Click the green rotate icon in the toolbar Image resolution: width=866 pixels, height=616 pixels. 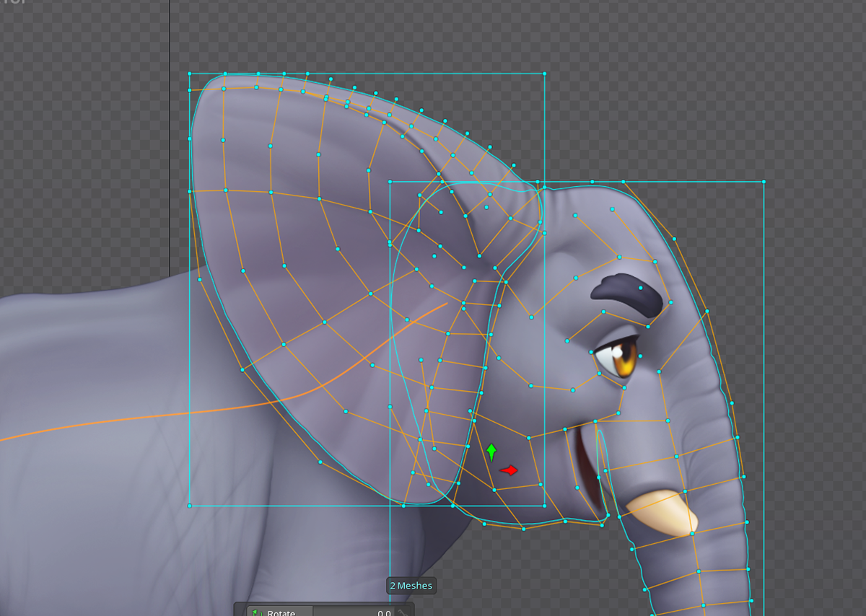tap(255, 612)
